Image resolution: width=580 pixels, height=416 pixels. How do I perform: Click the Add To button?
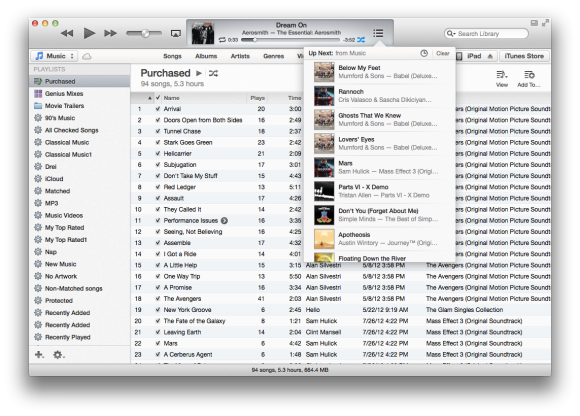(x=529, y=78)
